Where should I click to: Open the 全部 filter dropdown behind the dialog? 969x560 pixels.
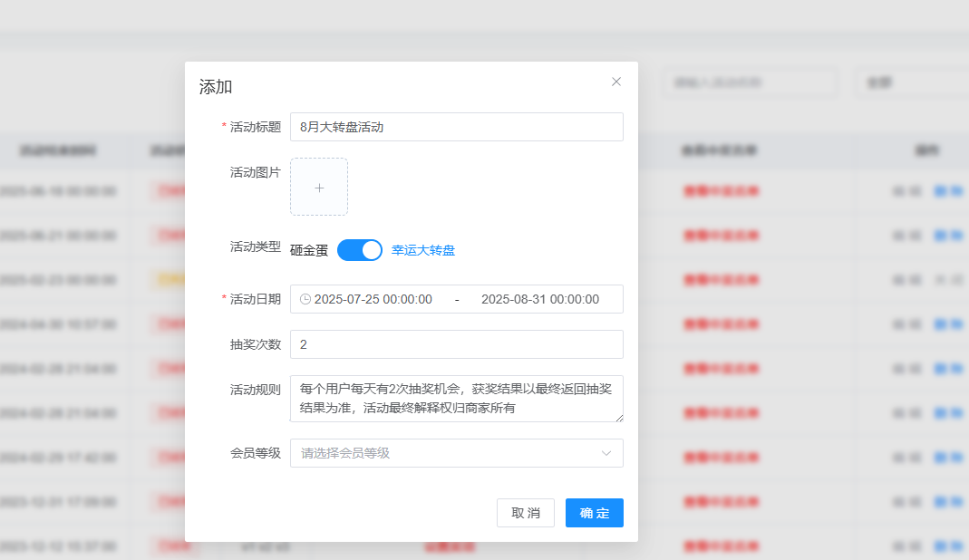[x=906, y=82]
